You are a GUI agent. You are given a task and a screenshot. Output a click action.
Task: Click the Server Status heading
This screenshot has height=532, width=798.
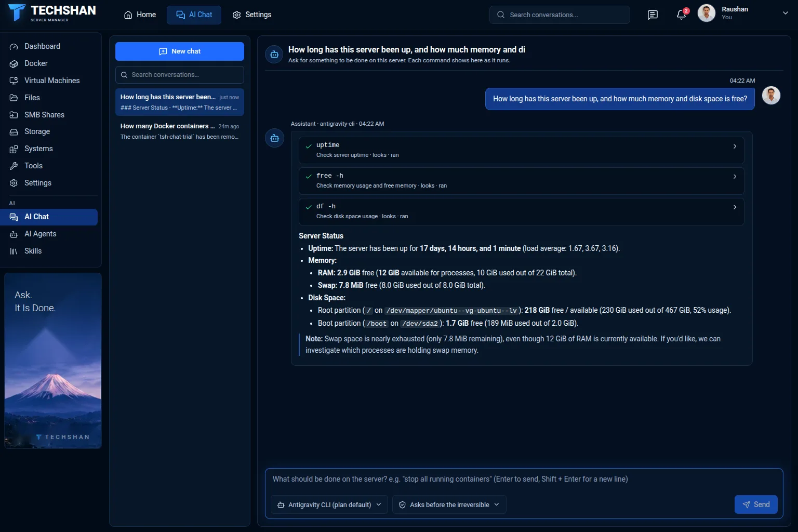pyautogui.click(x=321, y=236)
